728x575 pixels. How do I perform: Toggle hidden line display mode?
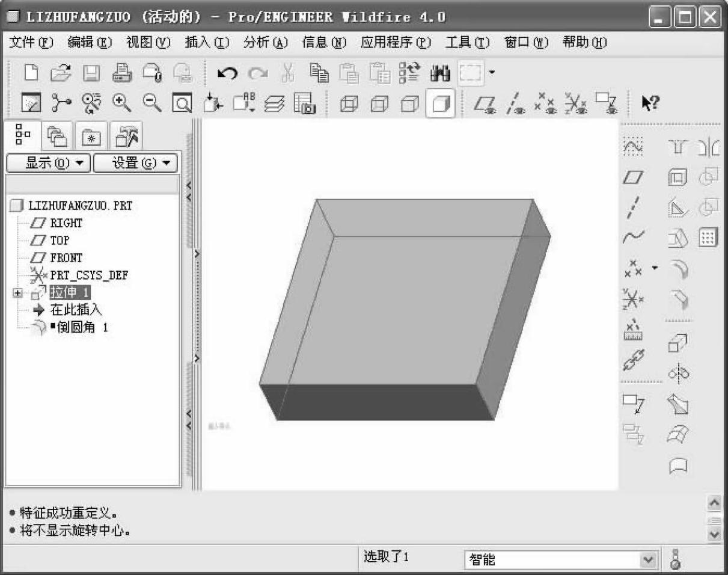[379, 105]
